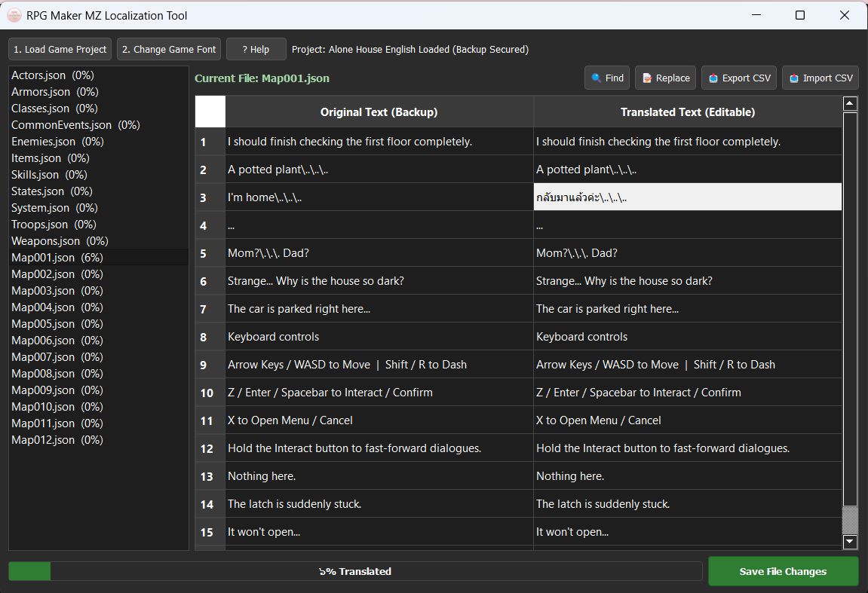Viewport: 868px width, 593px height.
Task: Select System.json in file list
Action: 99,208
